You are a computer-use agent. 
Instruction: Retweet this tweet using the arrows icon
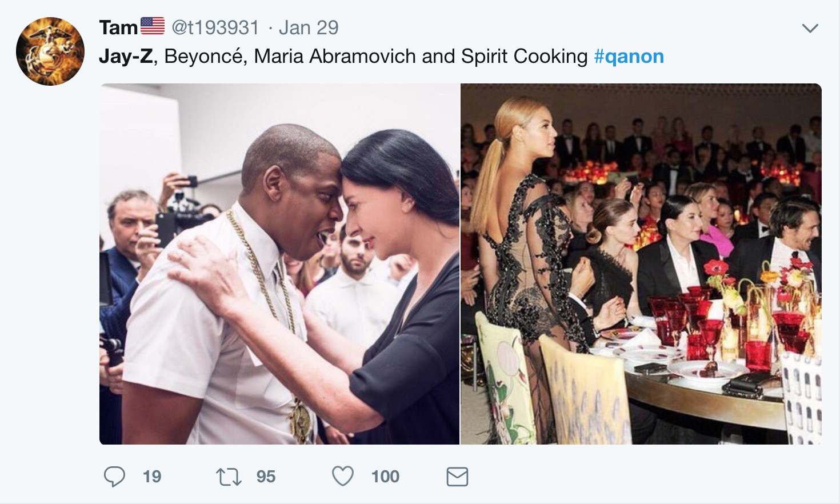coord(229,477)
